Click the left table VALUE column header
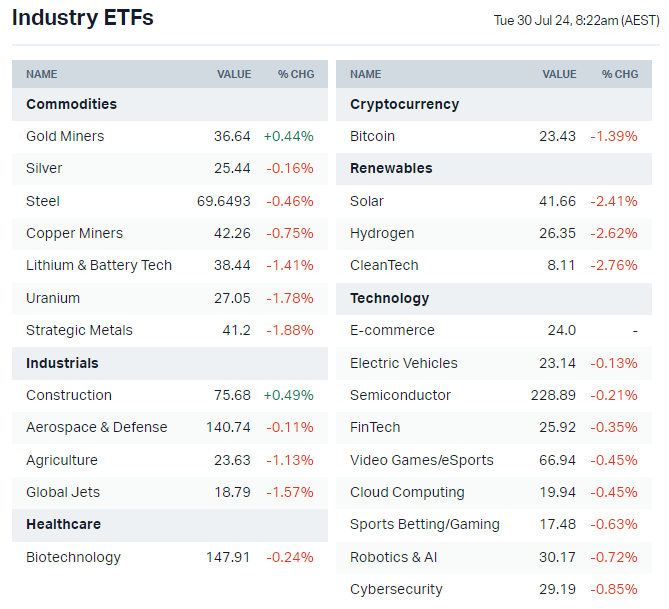This screenshot has height=609, width=669. (x=234, y=74)
